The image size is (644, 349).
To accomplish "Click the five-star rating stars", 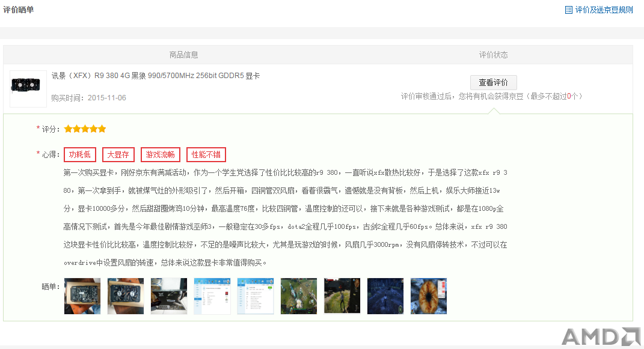I will 85,129.
